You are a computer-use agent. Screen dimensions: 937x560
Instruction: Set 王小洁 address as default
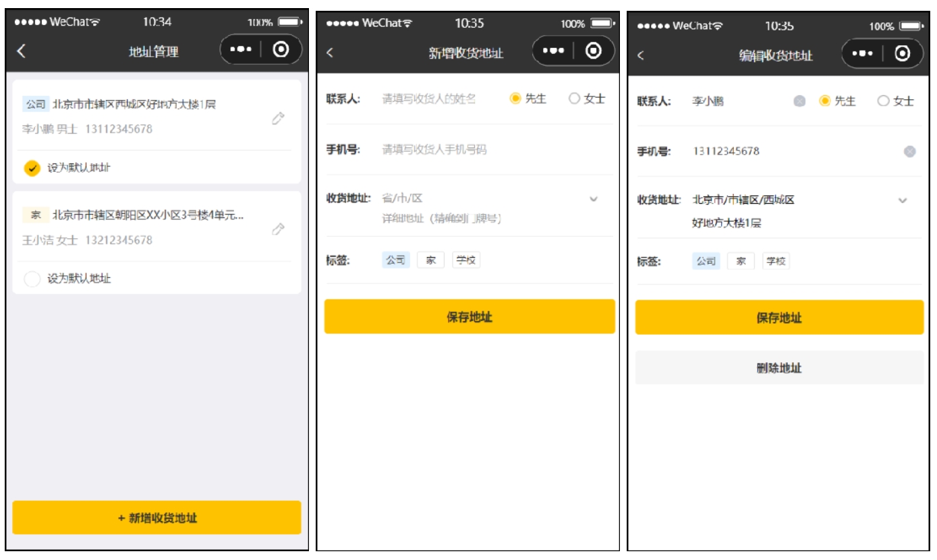point(32,279)
